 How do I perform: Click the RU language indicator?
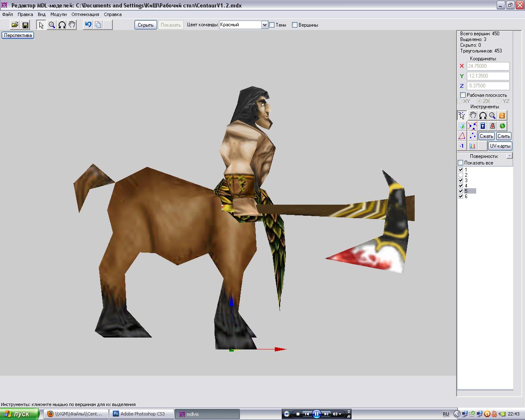(x=446, y=414)
